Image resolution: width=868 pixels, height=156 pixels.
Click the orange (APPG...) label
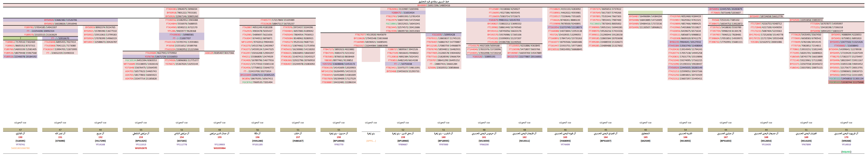pos(371,141)
